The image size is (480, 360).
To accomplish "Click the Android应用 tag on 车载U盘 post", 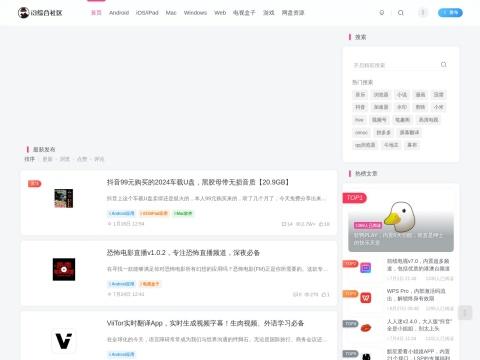I will pyautogui.click(x=121, y=213).
